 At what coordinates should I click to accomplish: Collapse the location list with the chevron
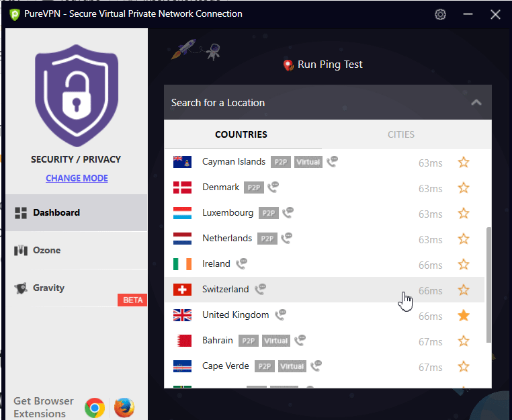pos(476,103)
